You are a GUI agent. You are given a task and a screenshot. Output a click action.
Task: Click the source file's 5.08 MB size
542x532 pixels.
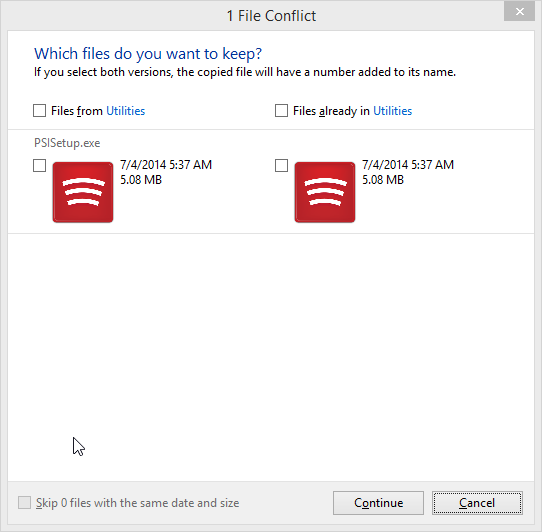141,180
